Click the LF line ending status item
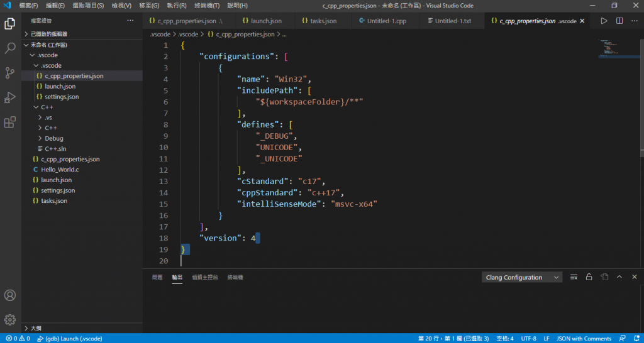 [547, 339]
